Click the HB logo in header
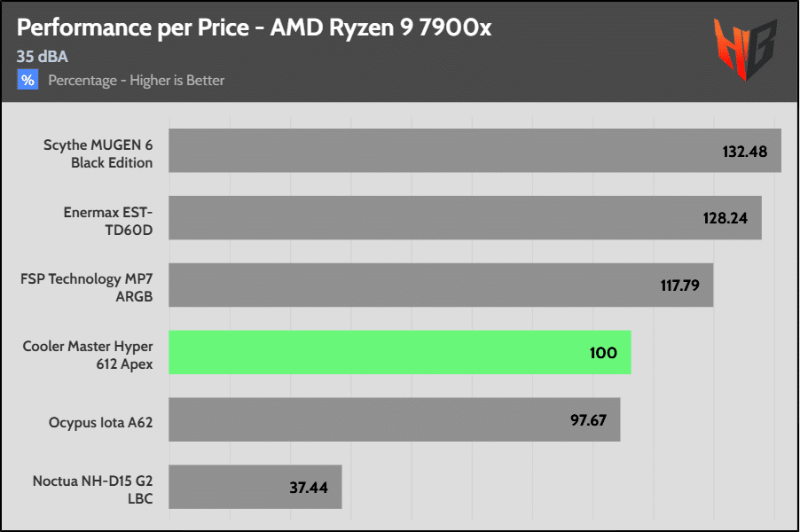This screenshot has height=532, width=800. pos(744,49)
